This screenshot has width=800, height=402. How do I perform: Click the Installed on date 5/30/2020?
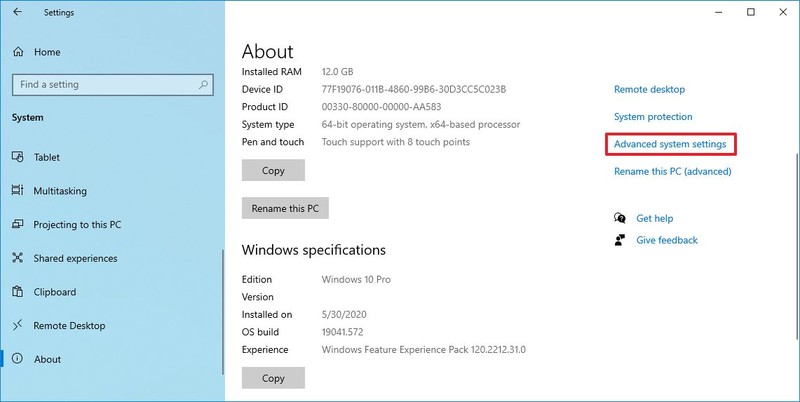(x=344, y=315)
